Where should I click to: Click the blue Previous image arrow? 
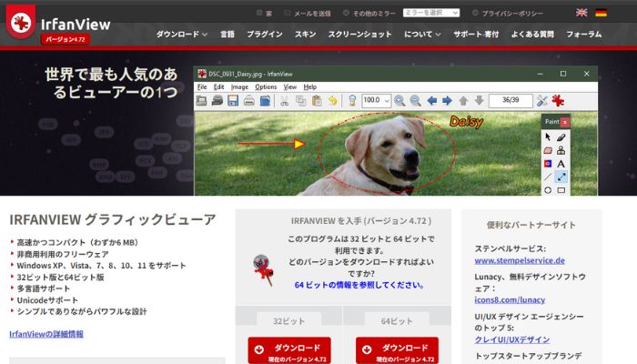point(432,100)
